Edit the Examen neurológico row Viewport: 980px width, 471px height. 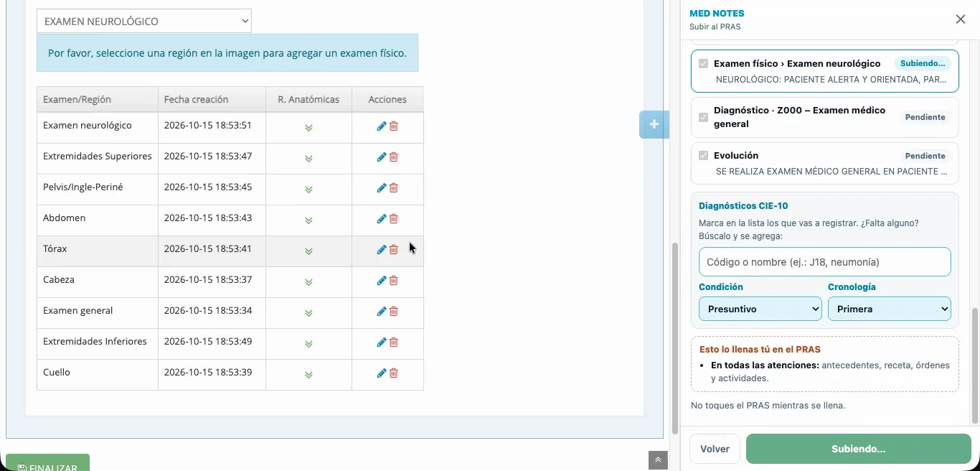coord(382,126)
